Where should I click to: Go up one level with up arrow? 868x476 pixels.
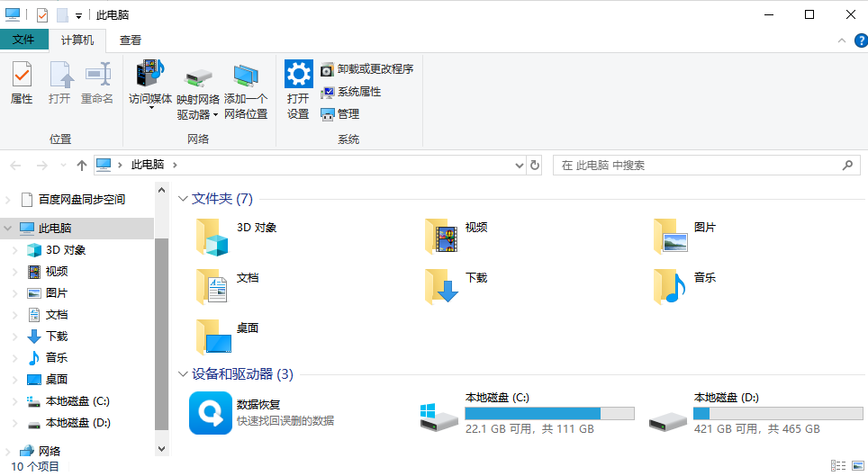pyautogui.click(x=82, y=166)
